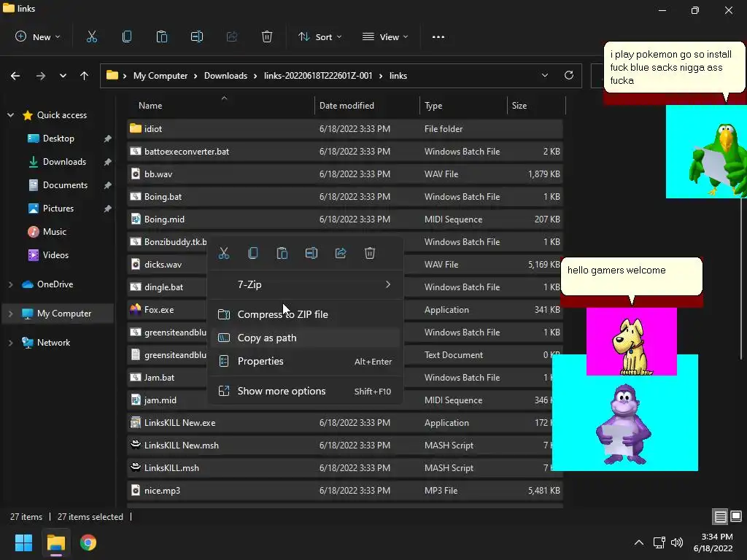Click the Copy icon in the top toolbar
The width and height of the screenshot is (747, 560).
point(127,36)
